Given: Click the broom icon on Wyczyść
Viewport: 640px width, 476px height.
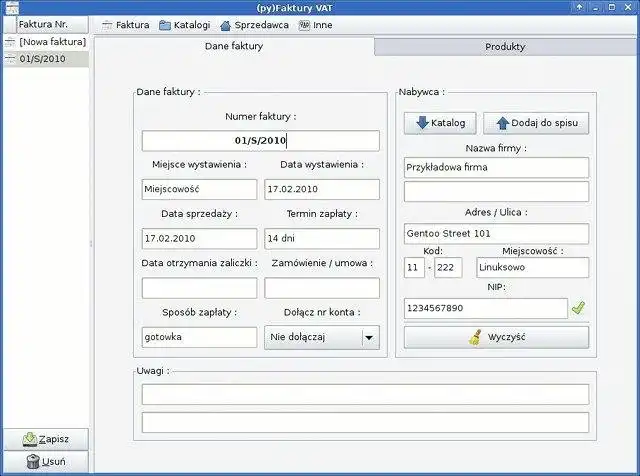Looking at the screenshot, I should coord(475,337).
